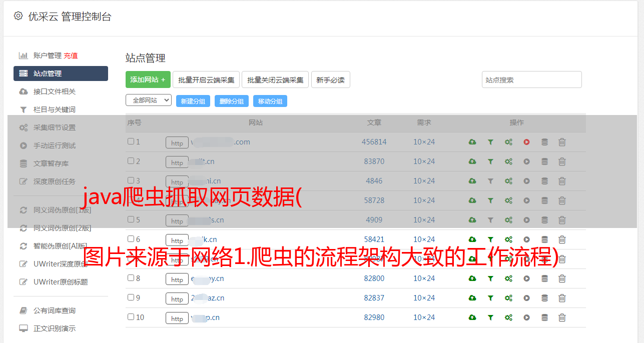Open the database icon in row 5
The width and height of the screenshot is (644, 343).
pos(544,220)
